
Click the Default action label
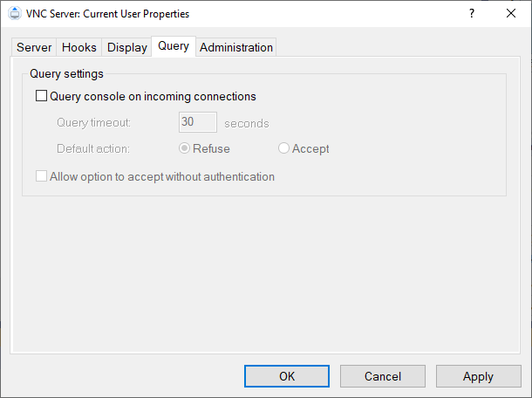pos(93,148)
